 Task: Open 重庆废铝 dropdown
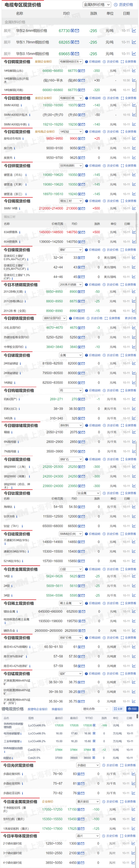(88, 802)
